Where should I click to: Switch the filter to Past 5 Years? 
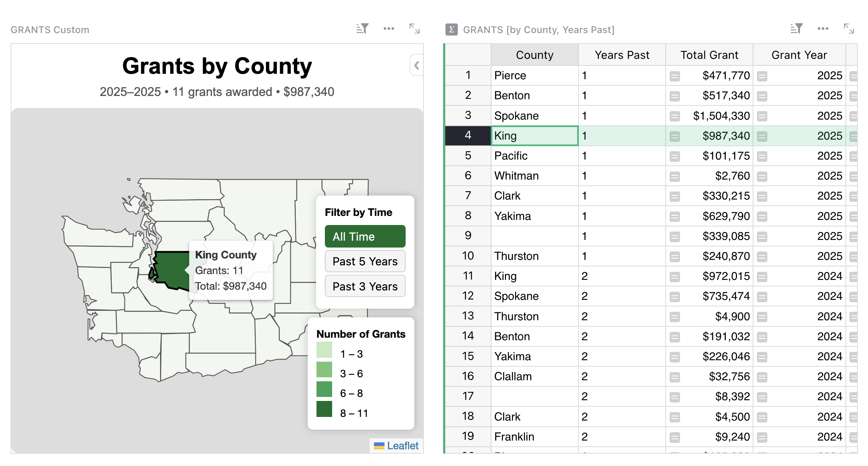pyautogui.click(x=365, y=261)
